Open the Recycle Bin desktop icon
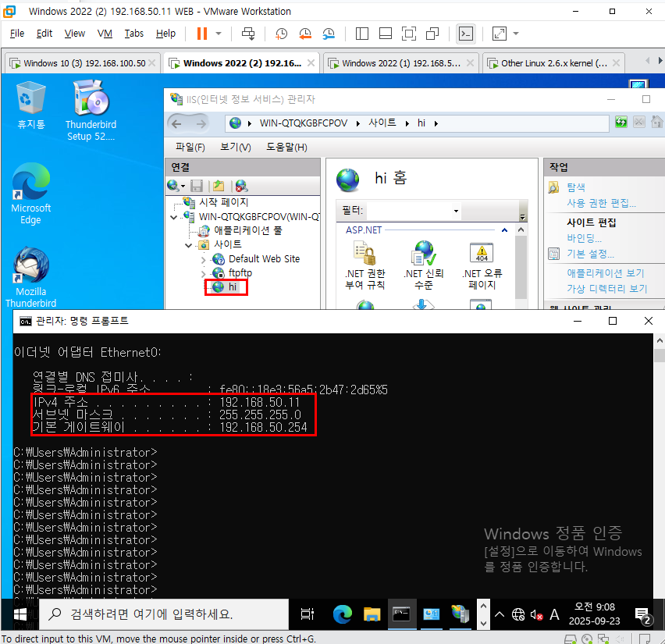The height and width of the screenshot is (644, 665). (x=30, y=105)
